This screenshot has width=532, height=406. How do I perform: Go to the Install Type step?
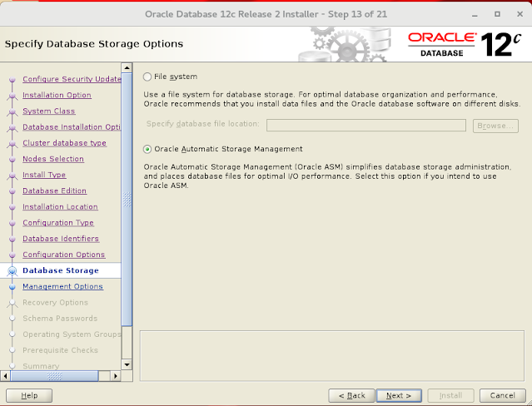pyautogui.click(x=44, y=175)
